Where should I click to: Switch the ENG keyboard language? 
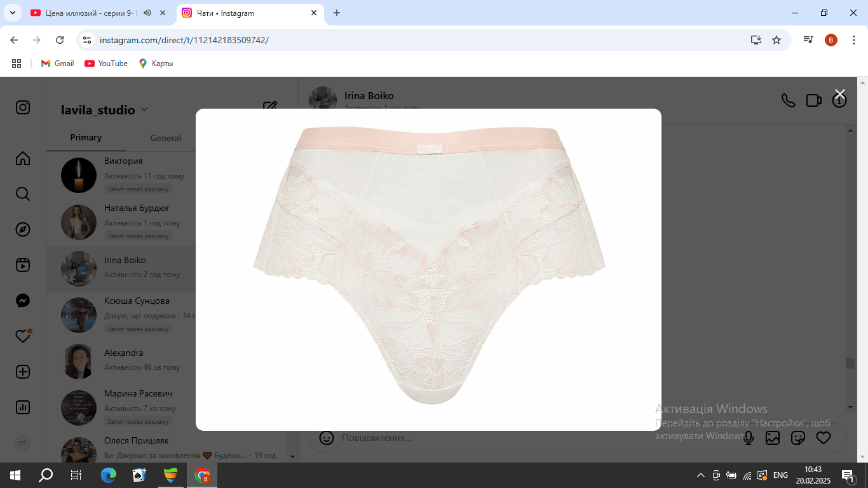click(780, 475)
